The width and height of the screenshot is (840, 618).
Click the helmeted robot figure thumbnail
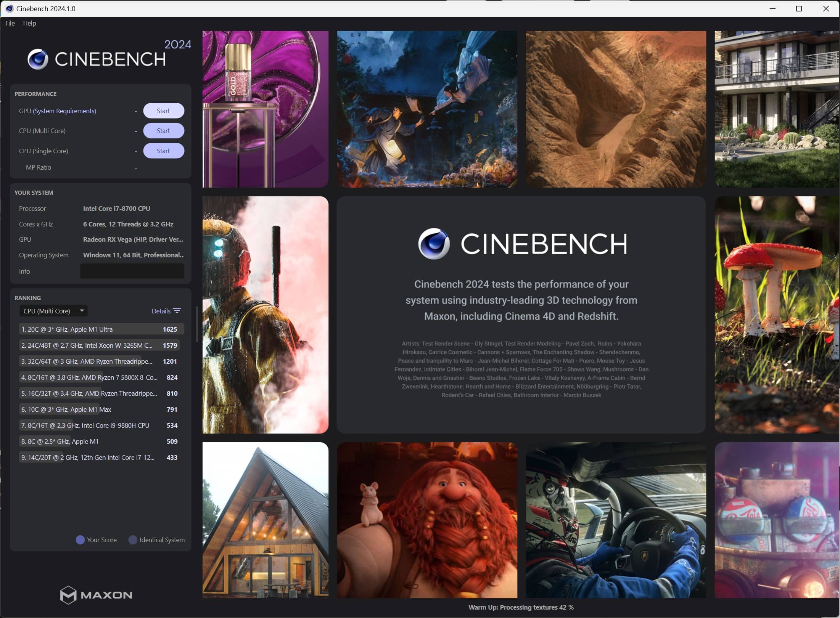click(266, 315)
